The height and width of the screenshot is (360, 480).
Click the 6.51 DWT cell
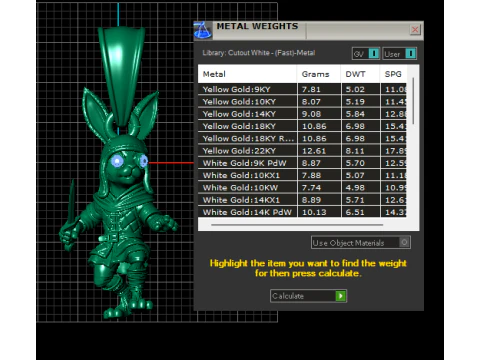coord(360,212)
